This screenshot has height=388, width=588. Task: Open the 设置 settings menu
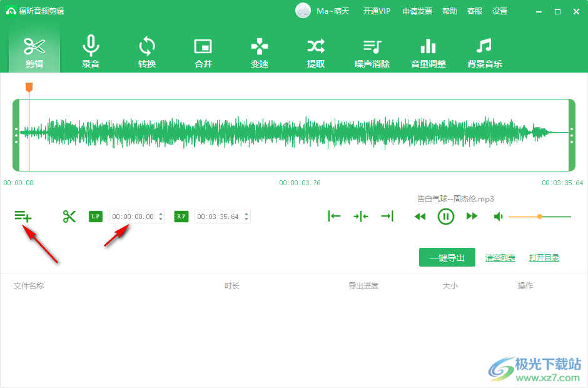tap(500, 11)
